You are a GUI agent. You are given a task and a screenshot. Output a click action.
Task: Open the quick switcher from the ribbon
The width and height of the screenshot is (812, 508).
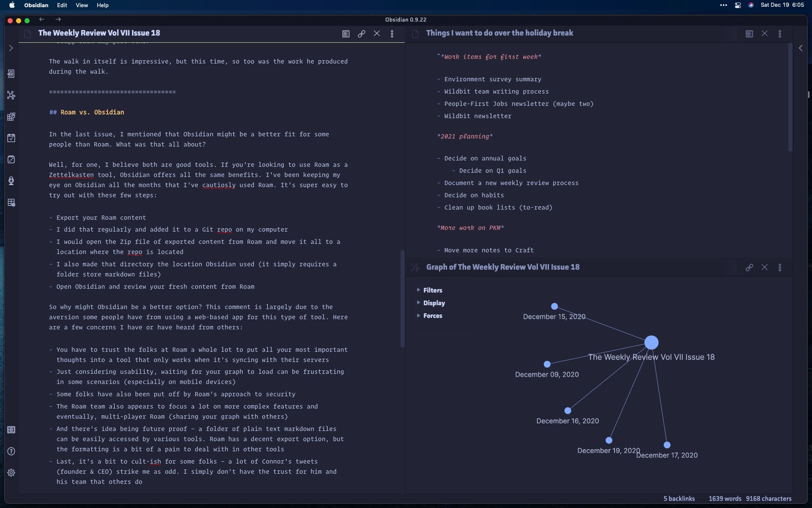[x=11, y=74]
